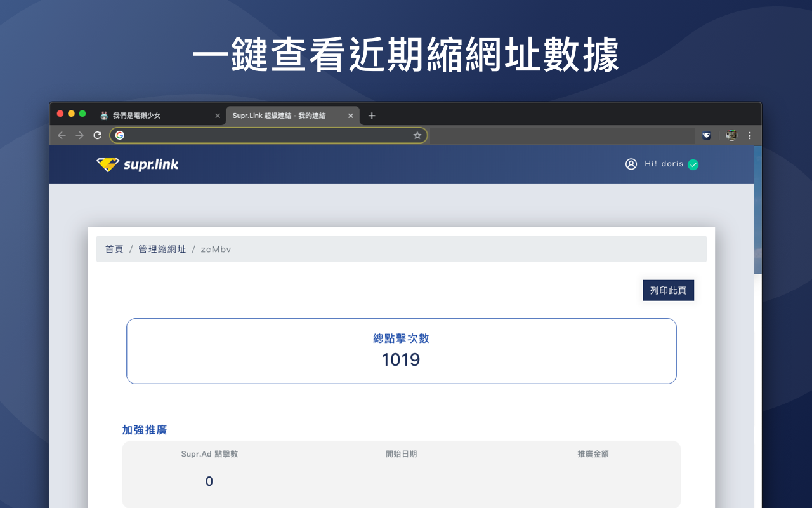This screenshot has width=812, height=508.
Task: Click the macOS yellow minimize button
Action: coord(71,114)
